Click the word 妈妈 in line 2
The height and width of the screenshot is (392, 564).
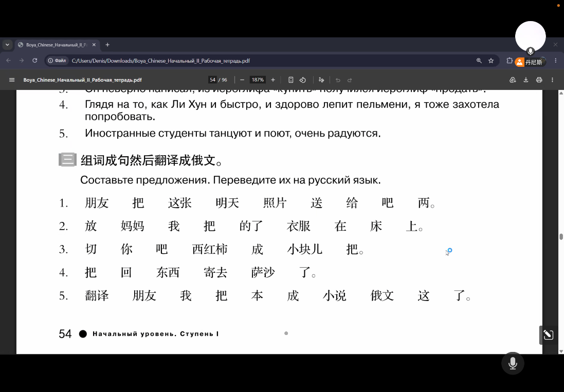[x=132, y=226]
